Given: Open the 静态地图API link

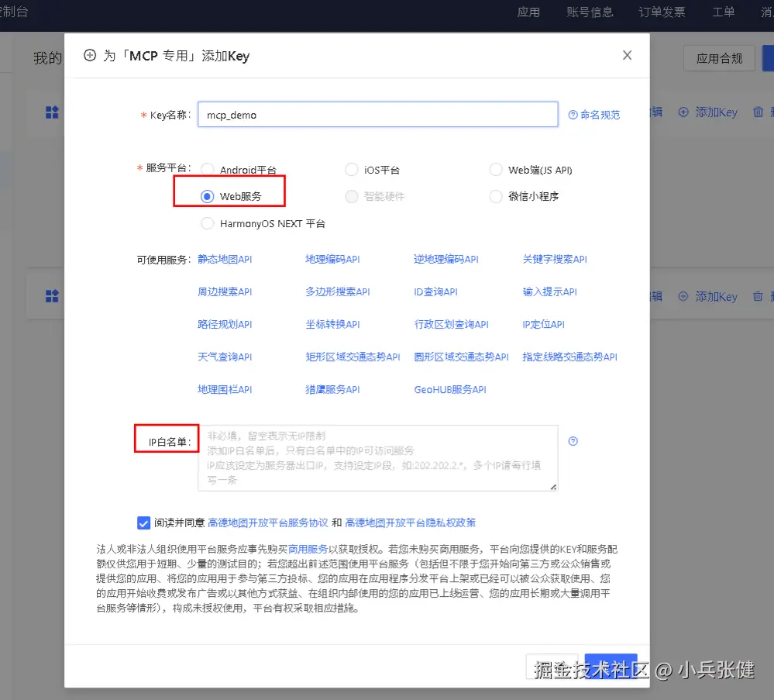Looking at the screenshot, I should pos(225,260).
